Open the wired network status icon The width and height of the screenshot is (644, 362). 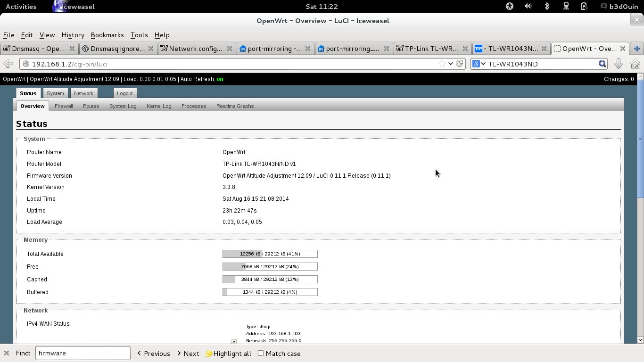pyautogui.click(x=566, y=7)
